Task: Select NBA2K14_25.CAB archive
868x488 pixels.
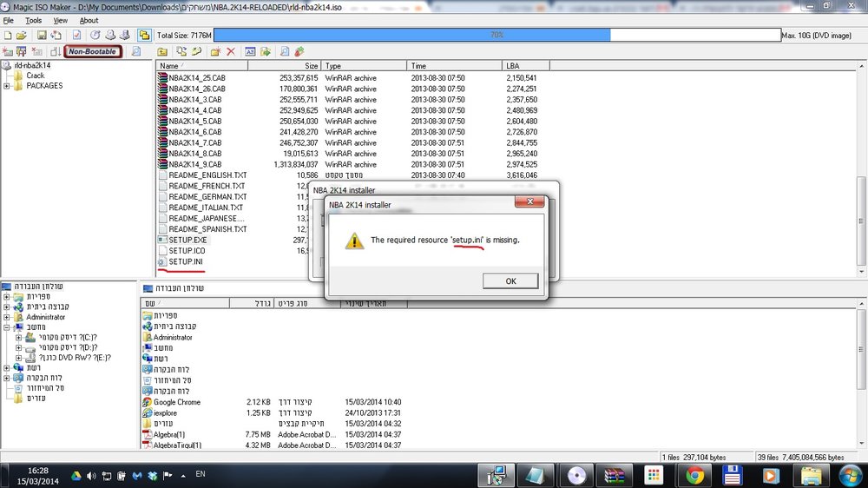Action: pos(196,78)
